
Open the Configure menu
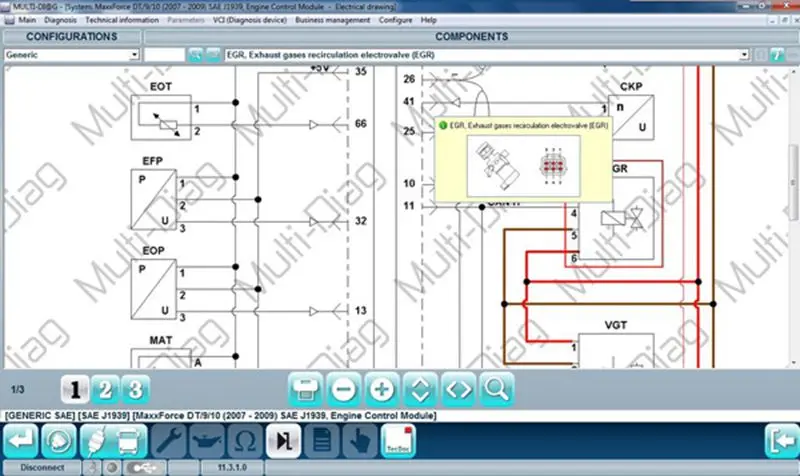(x=395, y=20)
